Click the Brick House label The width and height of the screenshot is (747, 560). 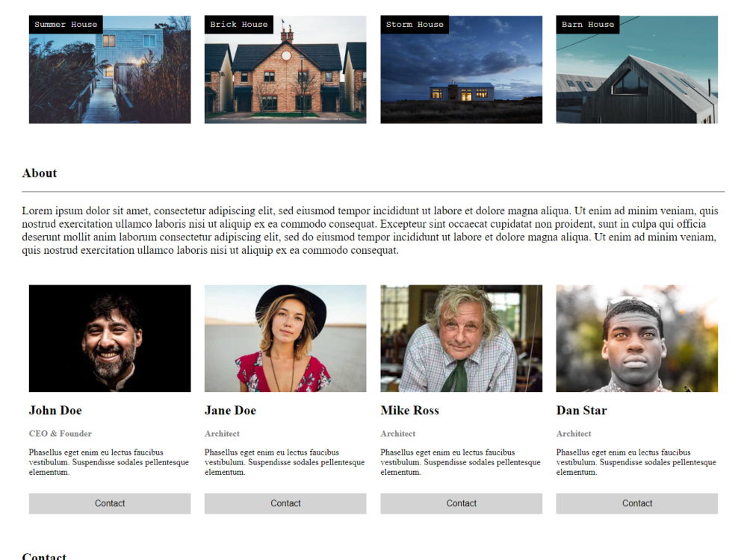pyautogui.click(x=239, y=25)
